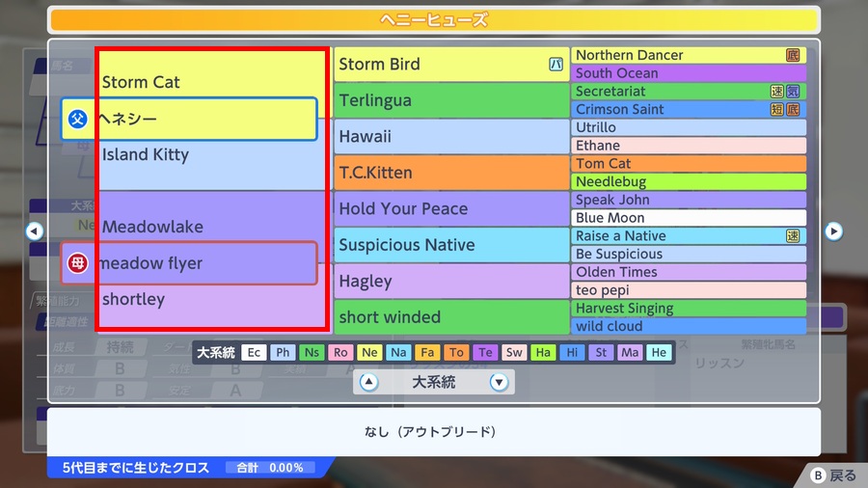Select Utrillo ancestor row
868x488 pixels.
689,127
